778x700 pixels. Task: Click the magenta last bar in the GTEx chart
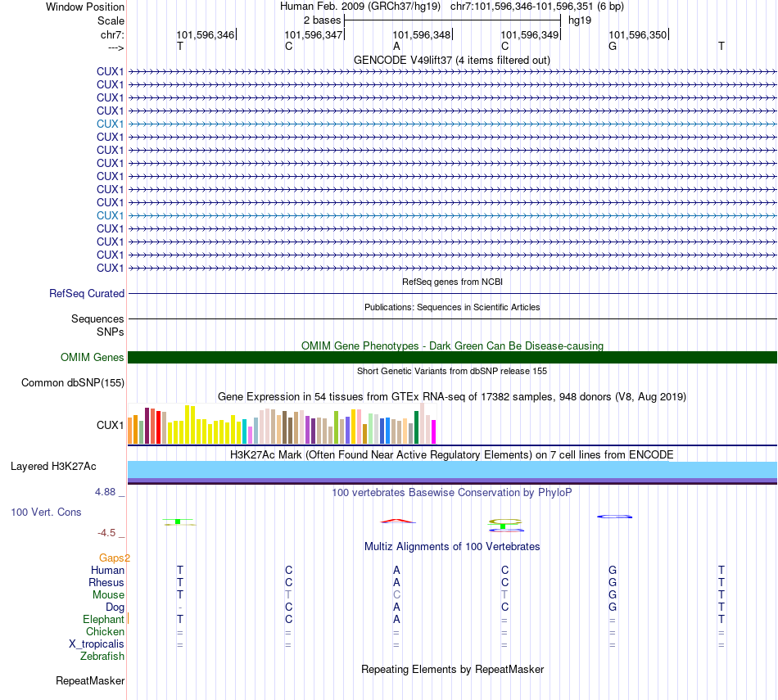(434, 431)
